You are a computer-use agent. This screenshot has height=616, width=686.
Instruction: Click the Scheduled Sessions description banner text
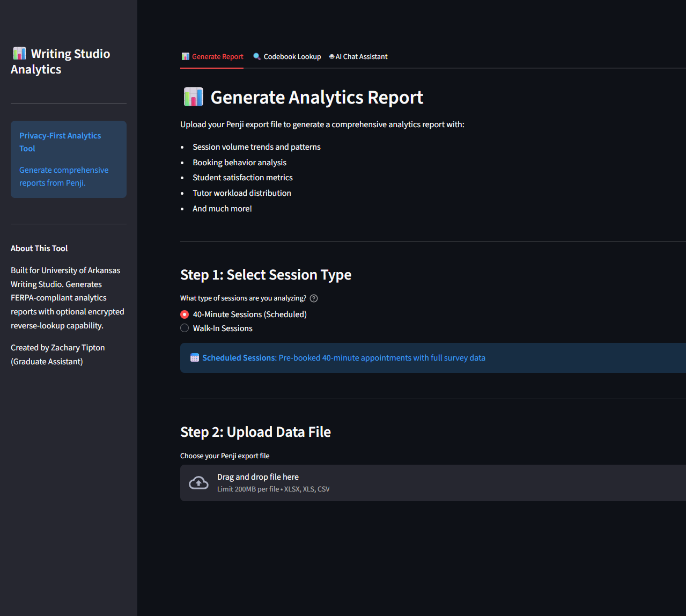point(343,358)
